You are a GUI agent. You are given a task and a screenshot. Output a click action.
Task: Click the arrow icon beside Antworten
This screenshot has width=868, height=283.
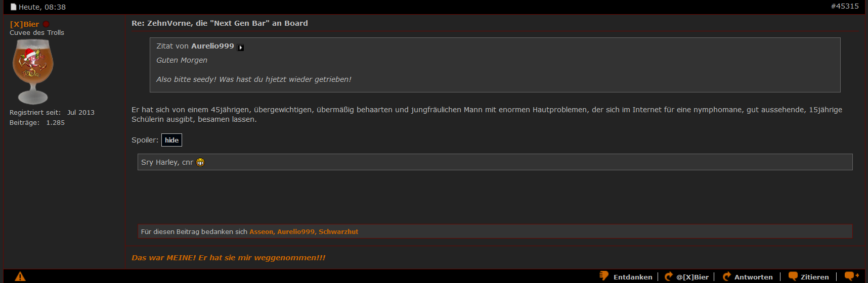pos(727,276)
